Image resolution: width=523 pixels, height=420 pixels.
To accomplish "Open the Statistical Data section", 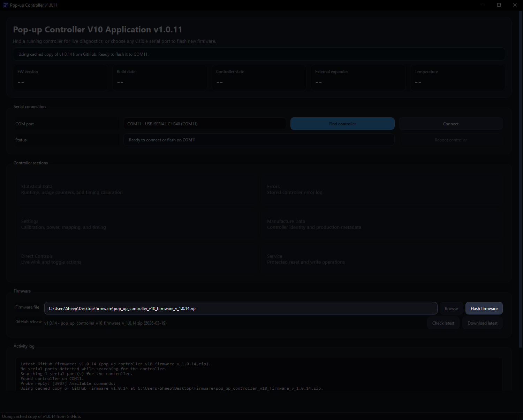I will click(136, 189).
